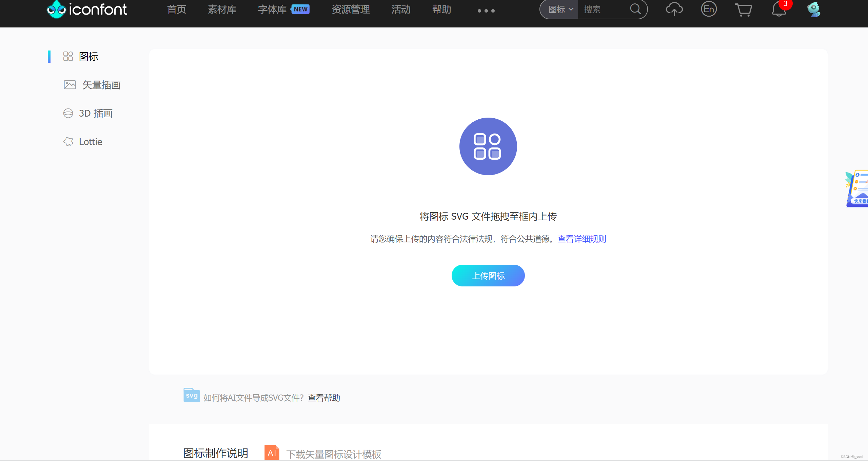The width and height of the screenshot is (868, 462).
Task: Click the 上传图标 button
Action: point(488,276)
